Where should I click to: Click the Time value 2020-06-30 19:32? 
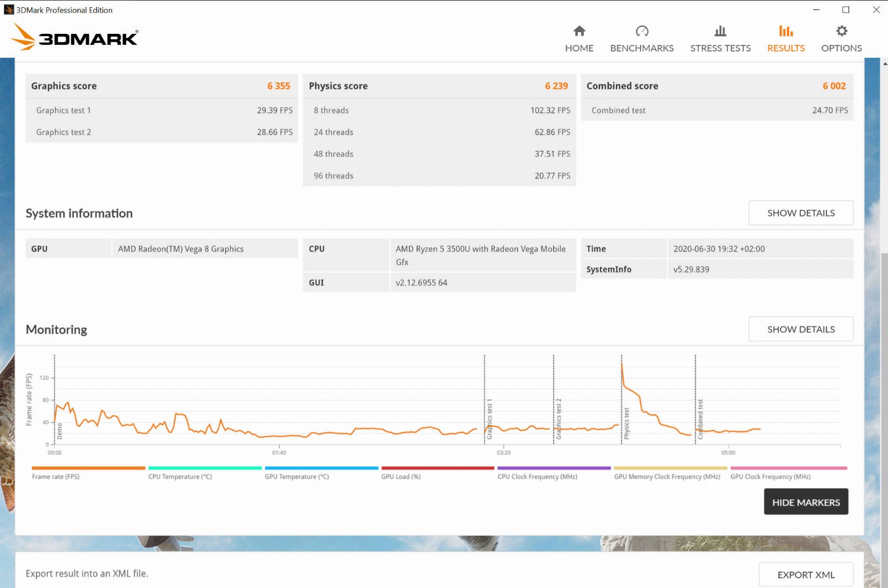719,249
